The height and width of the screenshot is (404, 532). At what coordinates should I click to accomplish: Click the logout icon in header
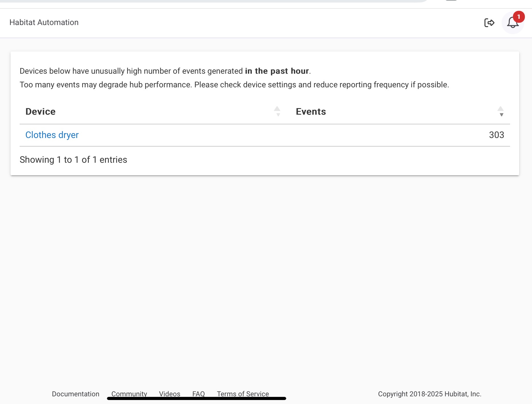coord(489,22)
